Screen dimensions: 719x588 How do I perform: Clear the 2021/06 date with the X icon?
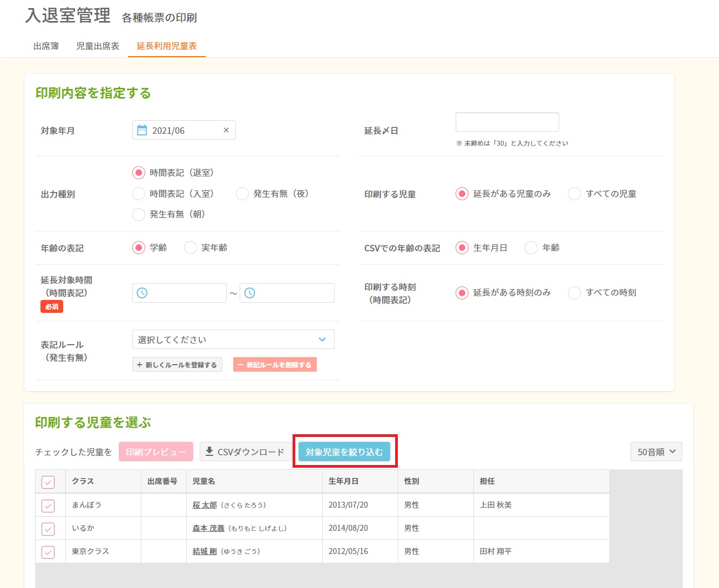(226, 130)
